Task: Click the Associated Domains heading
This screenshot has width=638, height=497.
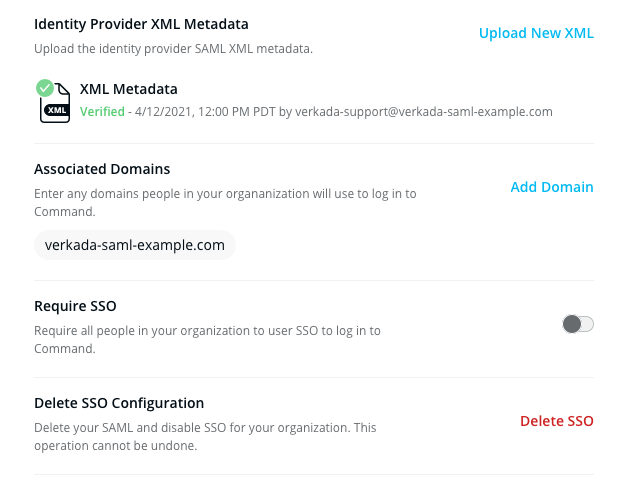Action: coord(102,169)
